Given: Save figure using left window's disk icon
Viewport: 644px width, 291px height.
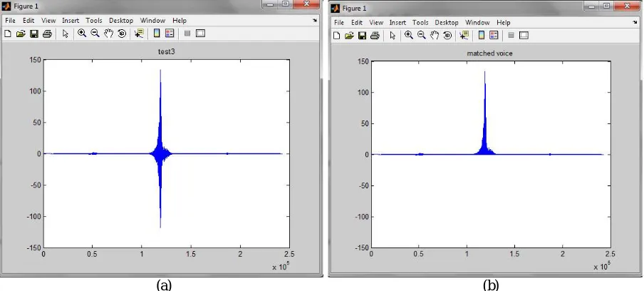Looking at the screenshot, I should pos(34,34).
